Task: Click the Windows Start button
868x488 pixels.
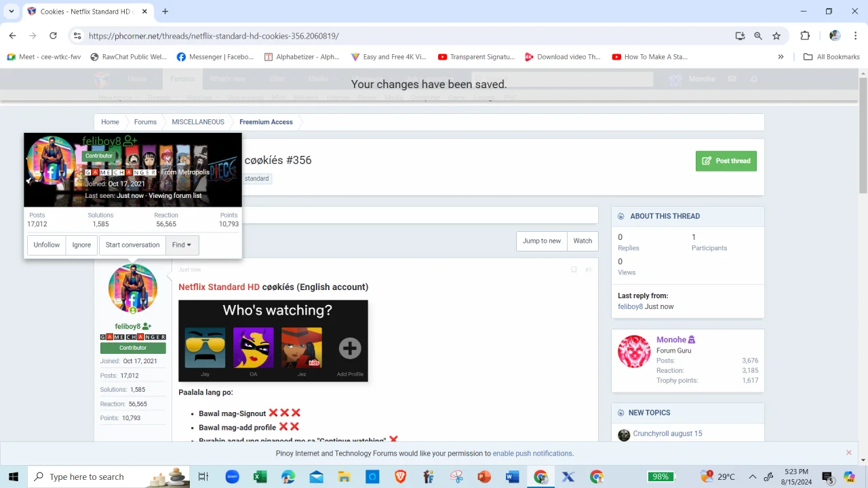Action: (14, 477)
